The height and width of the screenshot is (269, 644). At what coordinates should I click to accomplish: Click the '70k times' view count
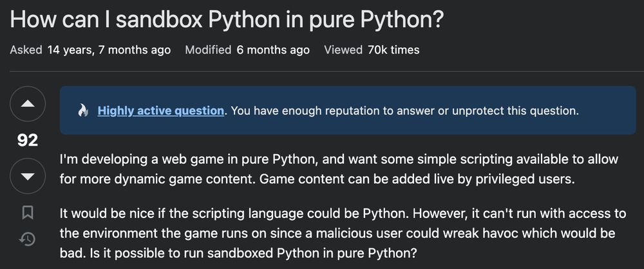click(394, 50)
